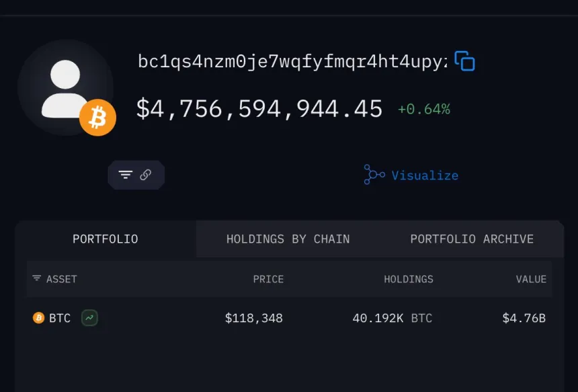Click the orange BTC token icon in the table
Screen dimensions: 578x392
point(39,317)
